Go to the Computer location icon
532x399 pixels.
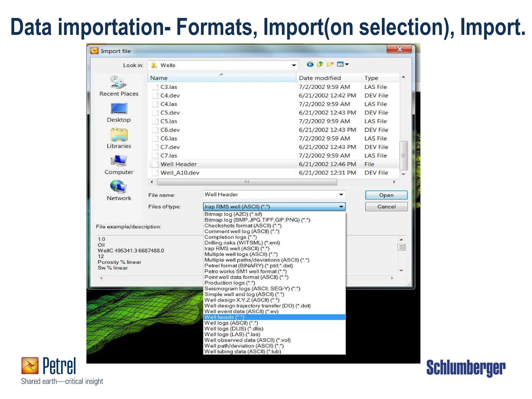(119, 161)
